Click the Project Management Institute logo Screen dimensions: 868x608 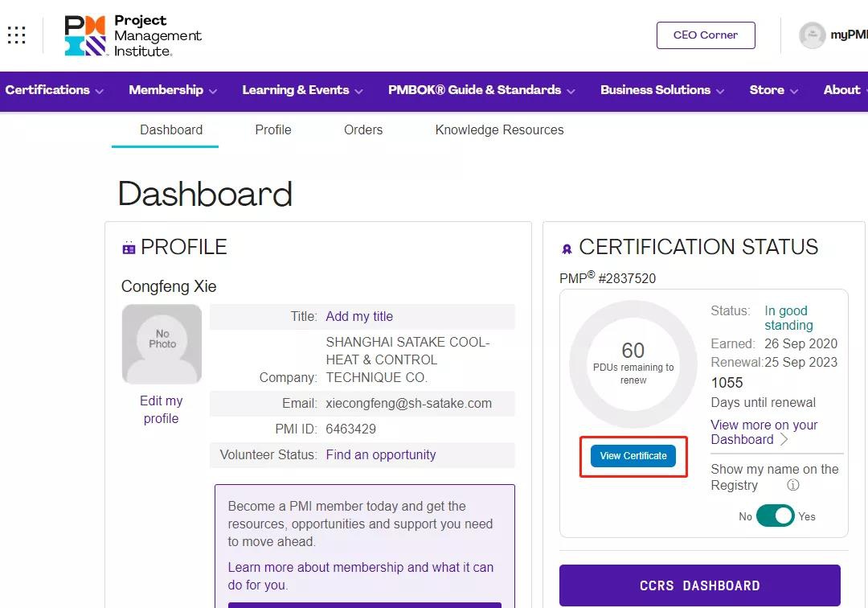click(x=133, y=36)
